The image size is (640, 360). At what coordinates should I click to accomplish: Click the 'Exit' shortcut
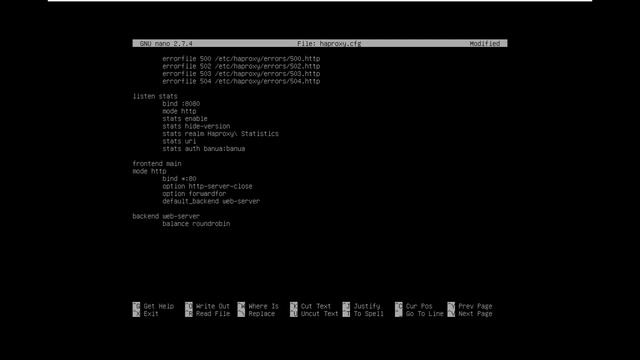point(146,313)
